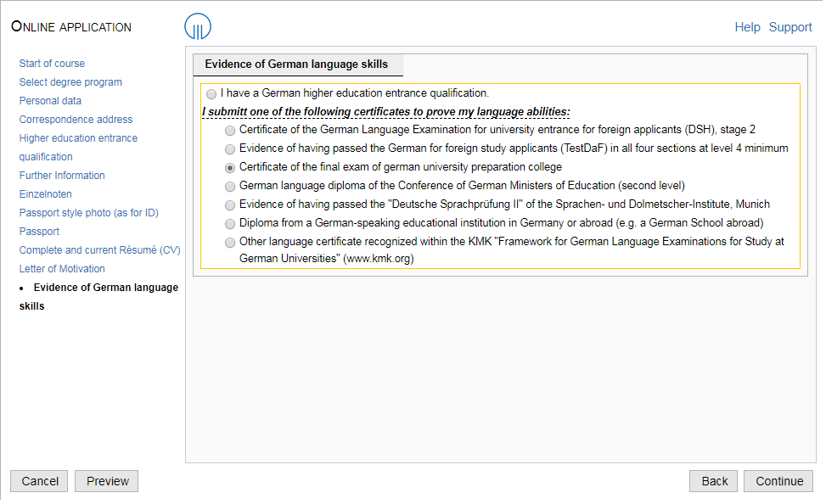This screenshot has height=504, width=826.
Task: Open Correspondence address step
Action: 76,120
